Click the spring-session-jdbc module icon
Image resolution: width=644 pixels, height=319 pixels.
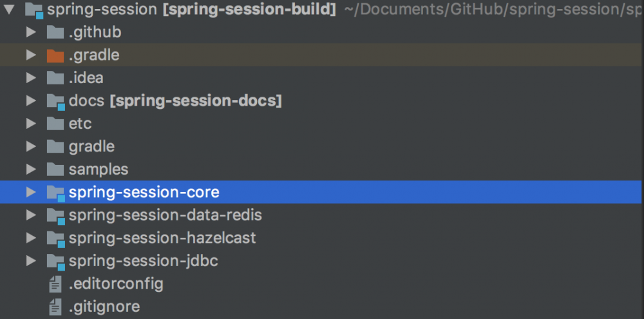(x=55, y=261)
